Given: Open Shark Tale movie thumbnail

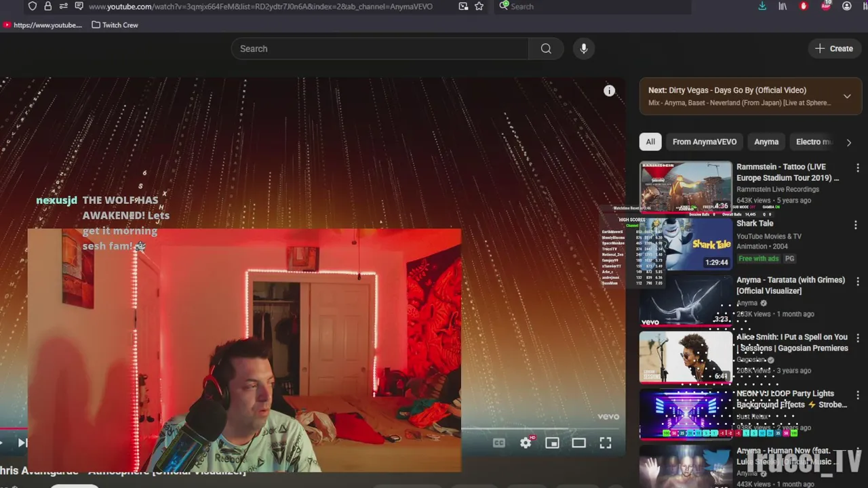Looking at the screenshot, I should click(x=686, y=243).
